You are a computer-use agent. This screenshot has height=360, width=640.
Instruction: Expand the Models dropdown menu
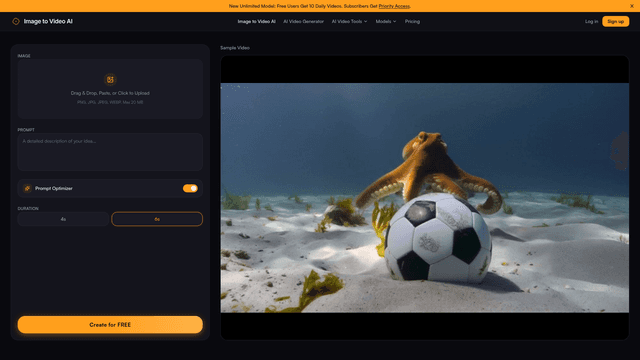[x=386, y=21]
